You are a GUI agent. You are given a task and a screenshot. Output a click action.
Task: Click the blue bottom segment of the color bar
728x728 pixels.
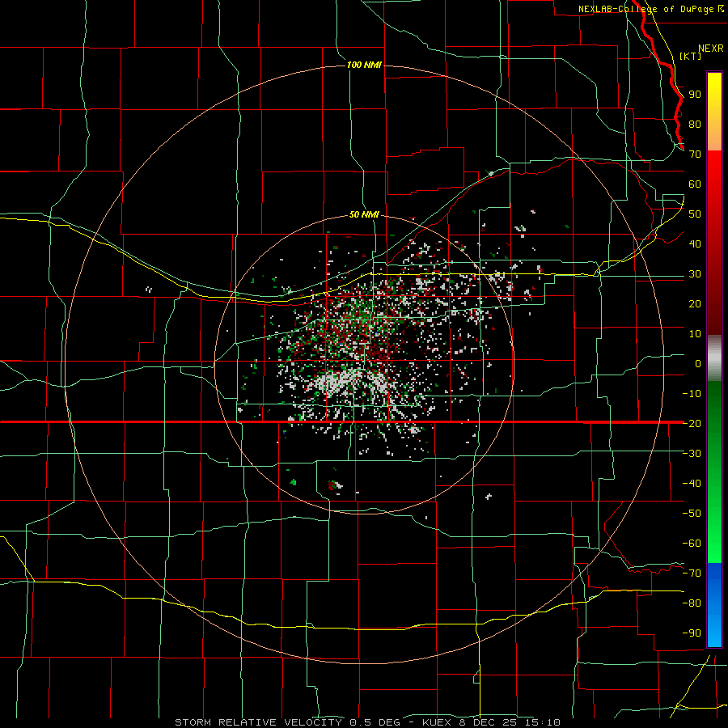click(714, 605)
